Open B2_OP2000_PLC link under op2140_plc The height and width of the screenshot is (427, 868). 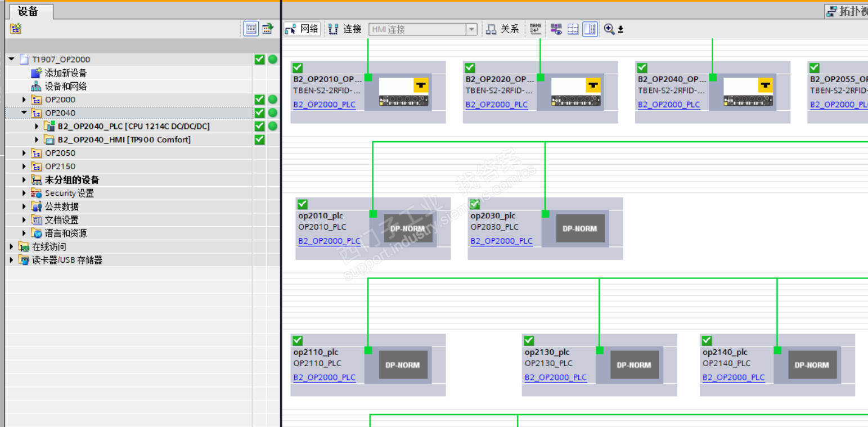(x=734, y=377)
